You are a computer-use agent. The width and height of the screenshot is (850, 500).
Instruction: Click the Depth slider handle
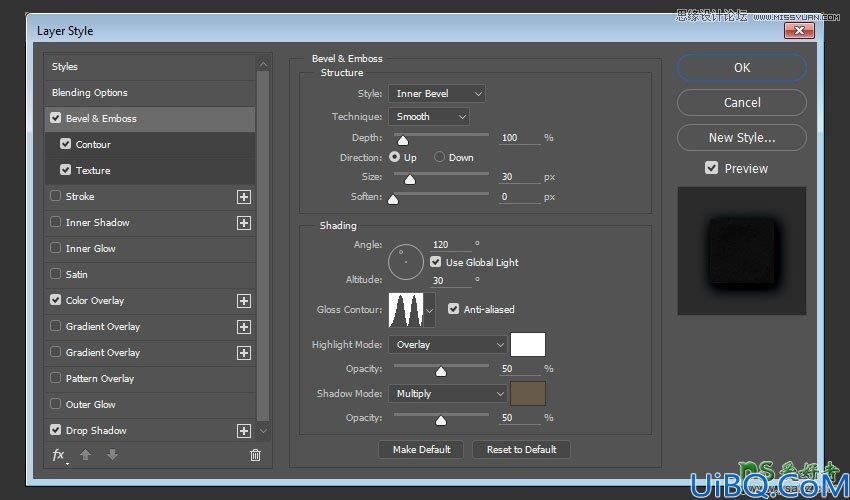click(403, 141)
